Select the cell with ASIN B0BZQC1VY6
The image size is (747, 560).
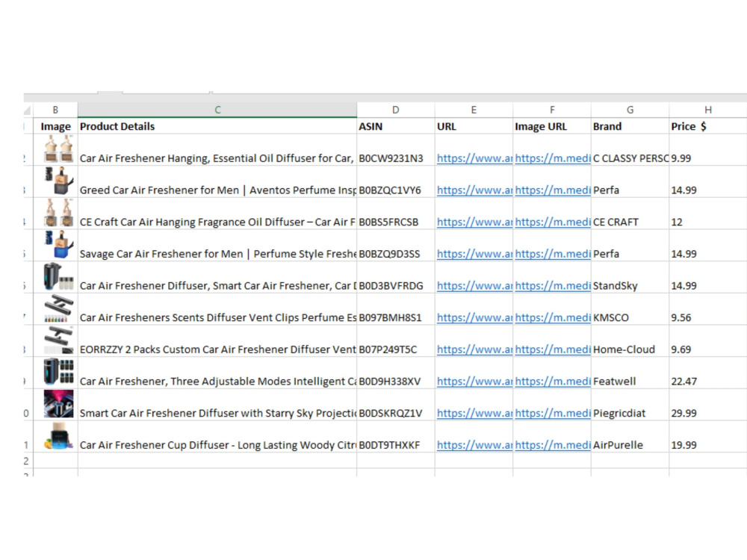(395, 182)
